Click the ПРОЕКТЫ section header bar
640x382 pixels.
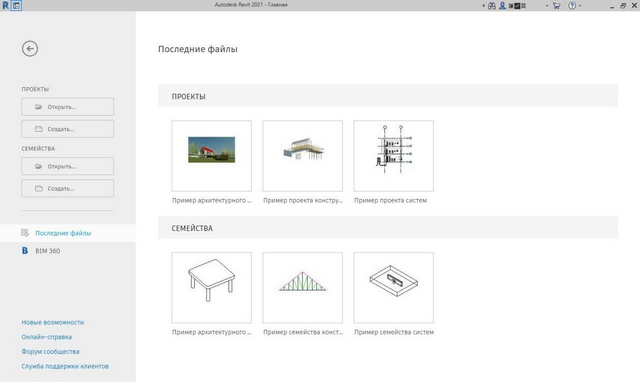(x=388, y=96)
